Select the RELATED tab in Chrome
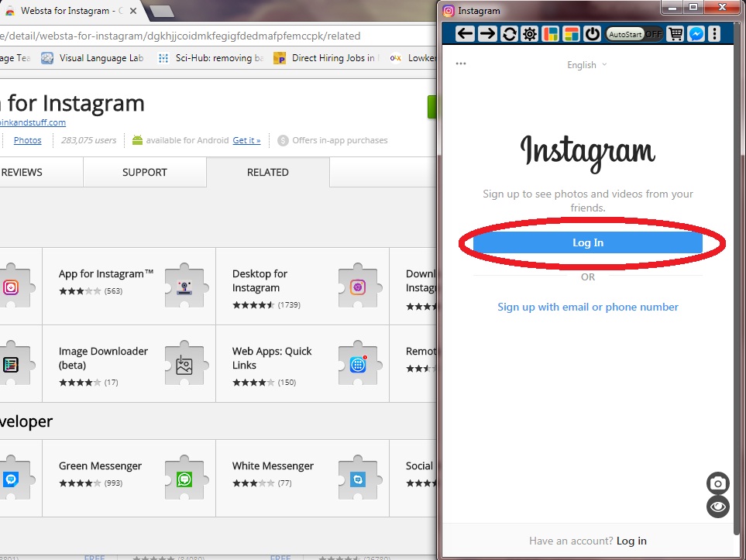The image size is (746, 560). point(268,172)
